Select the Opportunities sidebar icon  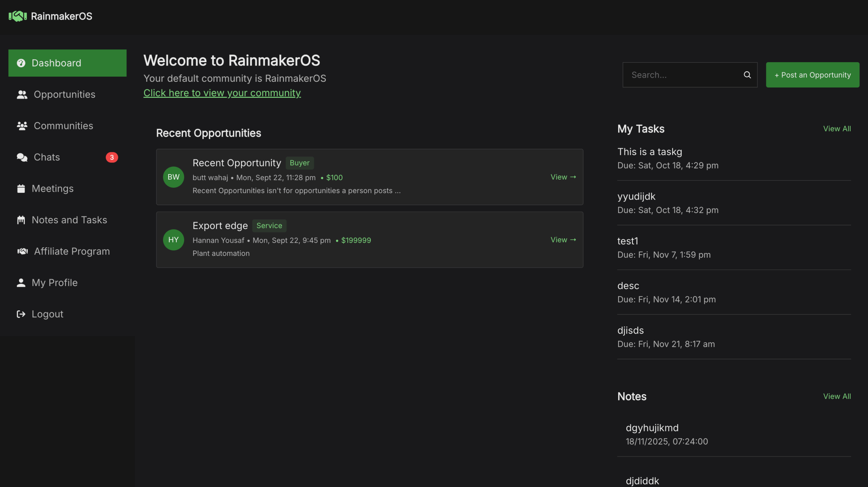(21, 94)
